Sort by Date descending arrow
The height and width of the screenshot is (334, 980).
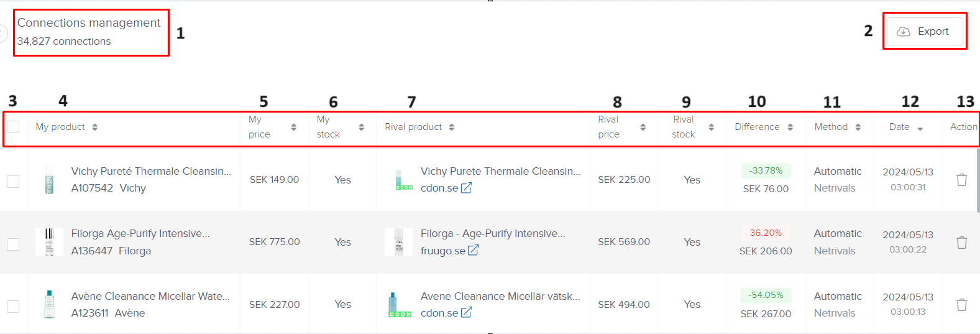(x=920, y=129)
